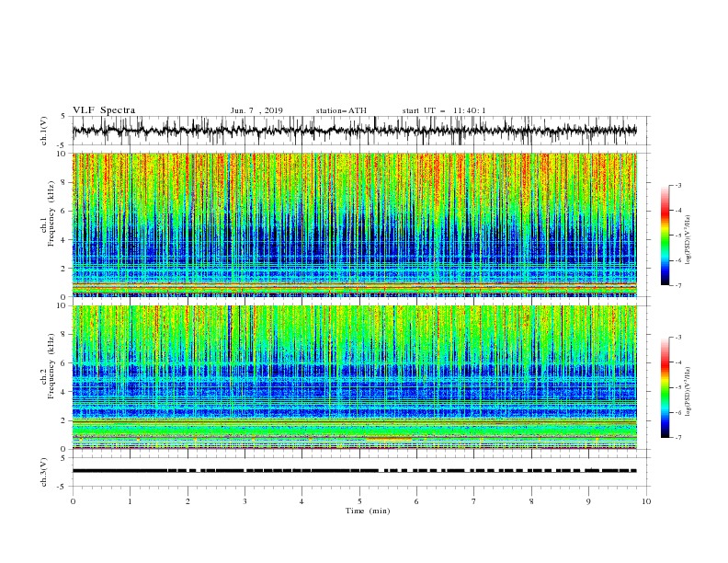The width and height of the screenshot is (728, 563).
Task: Click time axis tick label "3"
Action: (x=245, y=501)
